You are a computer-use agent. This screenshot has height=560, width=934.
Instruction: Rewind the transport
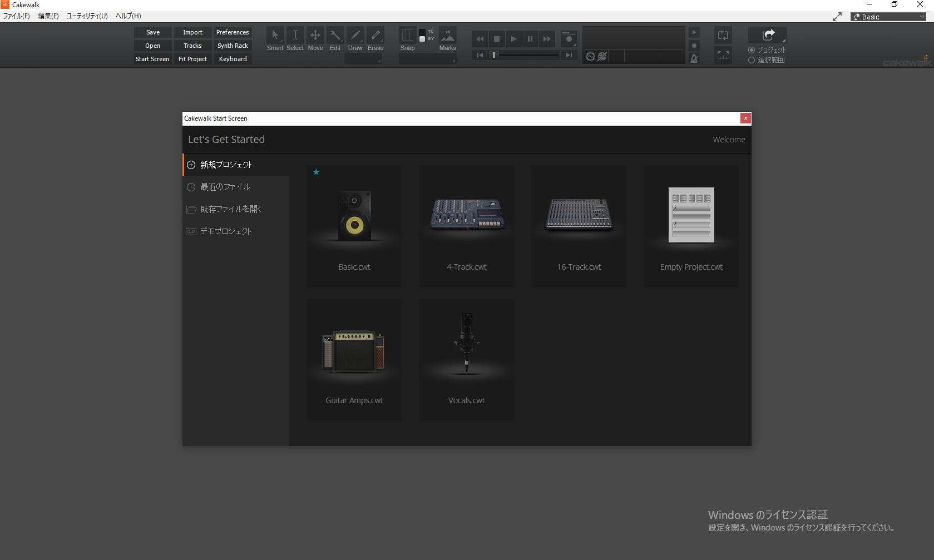coord(480,39)
